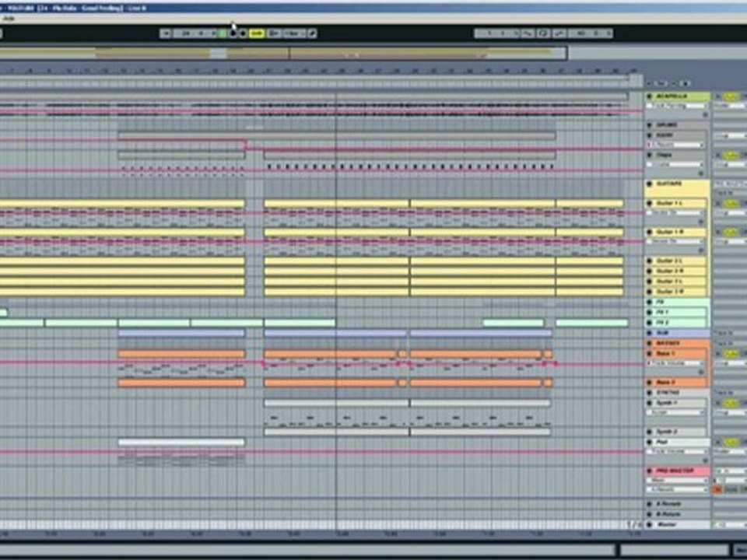Toggle the Guitar 1 R track activator

(731, 232)
